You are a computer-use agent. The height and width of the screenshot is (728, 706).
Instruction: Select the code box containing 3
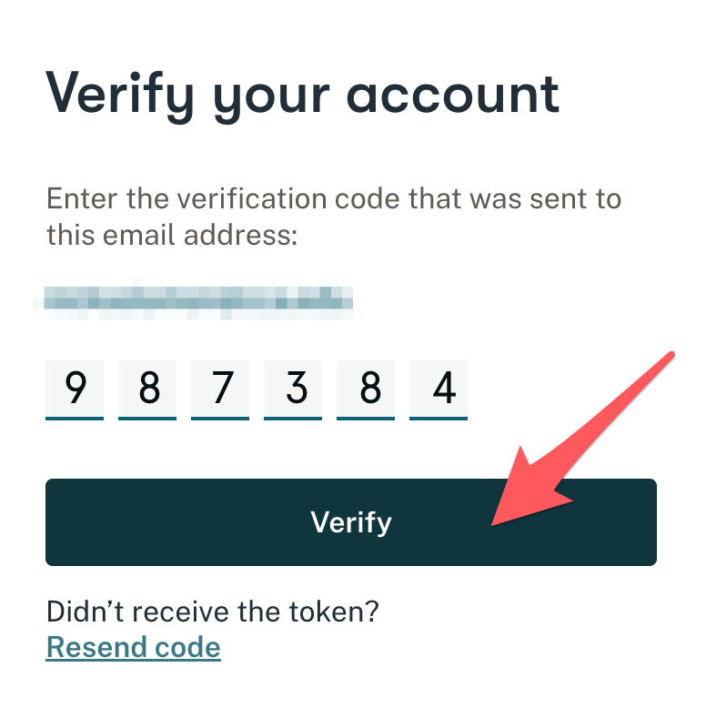293,390
